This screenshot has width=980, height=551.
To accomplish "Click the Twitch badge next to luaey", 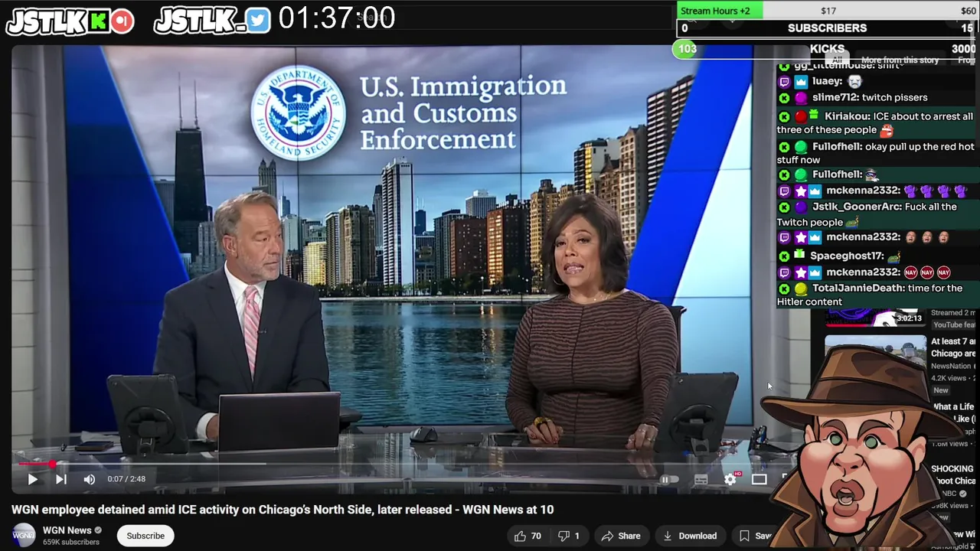I will [x=784, y=81].
